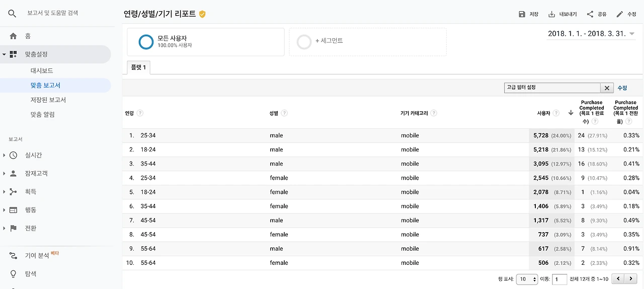Screen dimensions: 644x289
Task: Click the 저장 save icon
Action: 522,14
